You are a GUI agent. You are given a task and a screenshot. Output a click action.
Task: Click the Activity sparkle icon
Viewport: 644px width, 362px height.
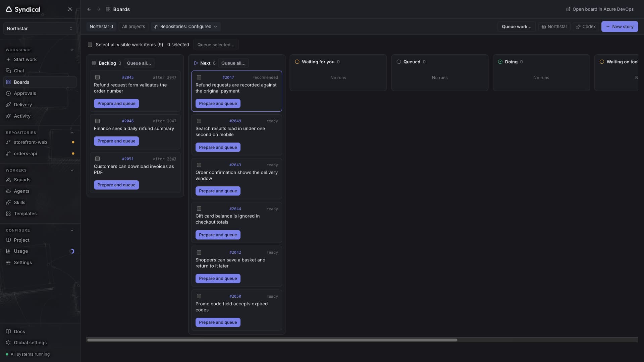click(x=8, y=116)
